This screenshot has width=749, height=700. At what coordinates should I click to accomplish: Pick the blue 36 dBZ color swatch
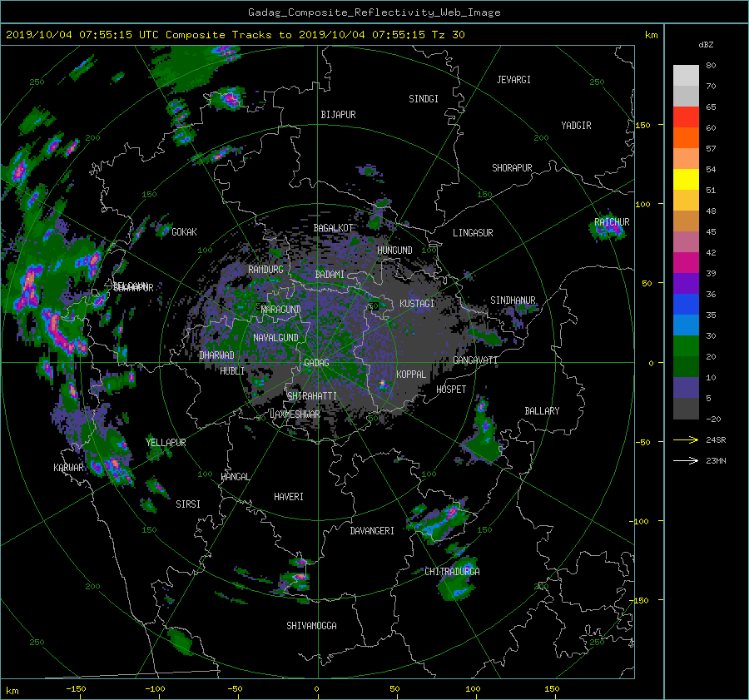(x=686, y=305)
